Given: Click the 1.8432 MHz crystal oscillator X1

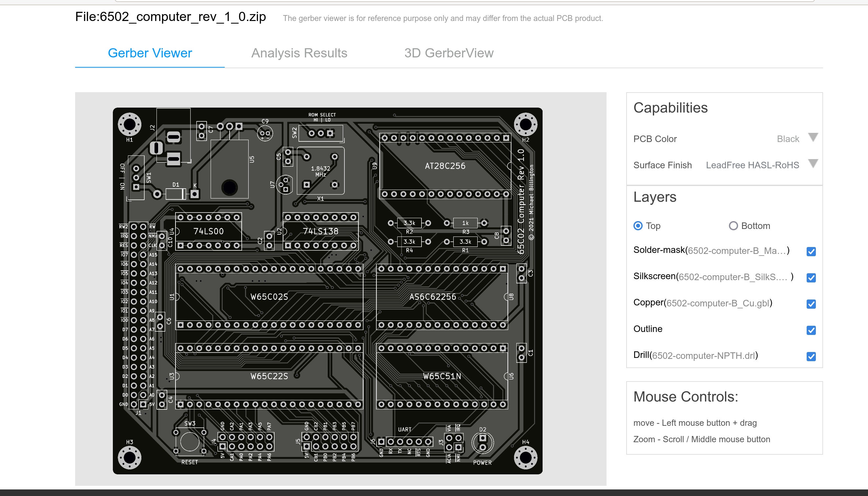Looking at the screenshot, I should tap(320, 171).
